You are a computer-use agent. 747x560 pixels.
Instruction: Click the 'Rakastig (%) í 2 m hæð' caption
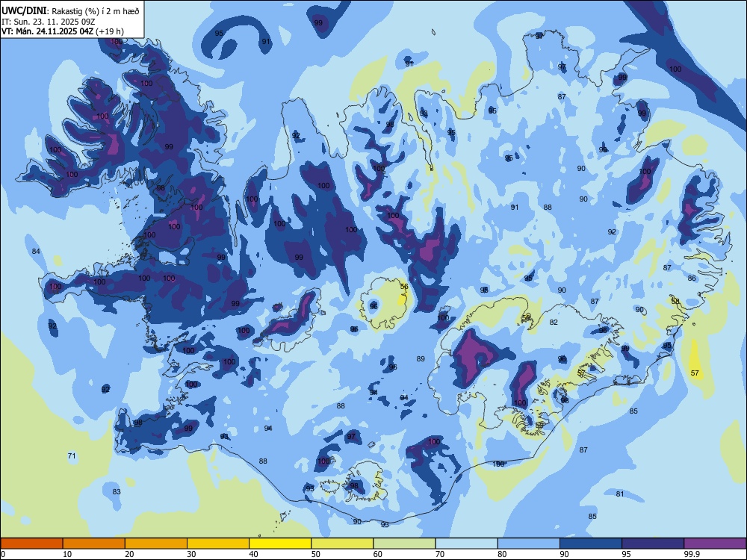click(x=96, y=11)
